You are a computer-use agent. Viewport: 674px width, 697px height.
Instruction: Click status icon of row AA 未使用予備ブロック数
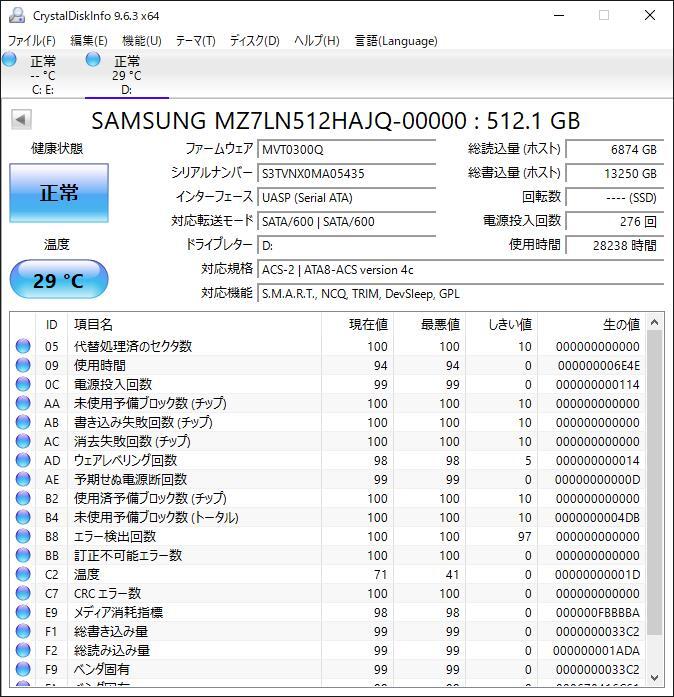coord(23,403)
